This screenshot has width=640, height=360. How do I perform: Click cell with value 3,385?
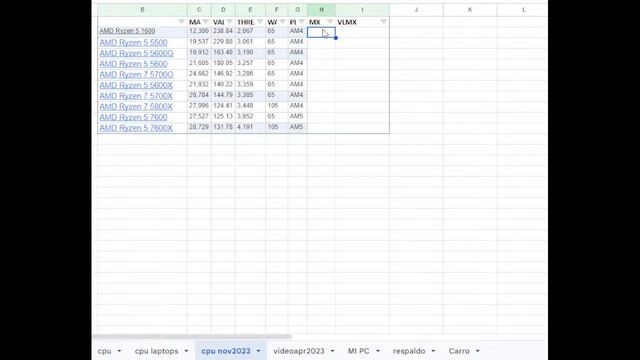coord(250,95)
